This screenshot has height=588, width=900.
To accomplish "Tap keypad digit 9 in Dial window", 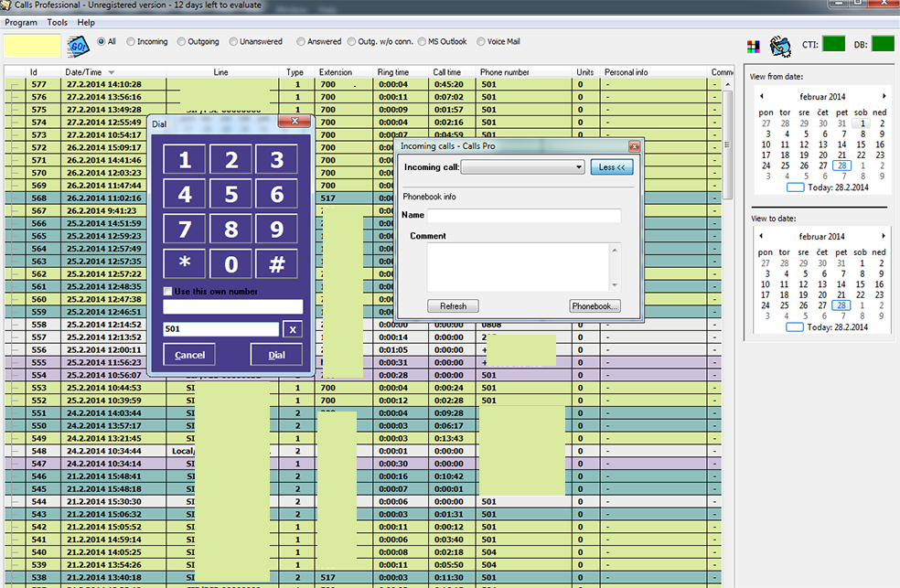I will 276,229.
